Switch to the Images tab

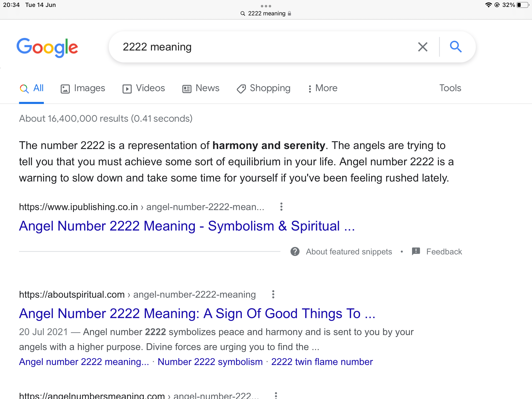tap(83, 88)
